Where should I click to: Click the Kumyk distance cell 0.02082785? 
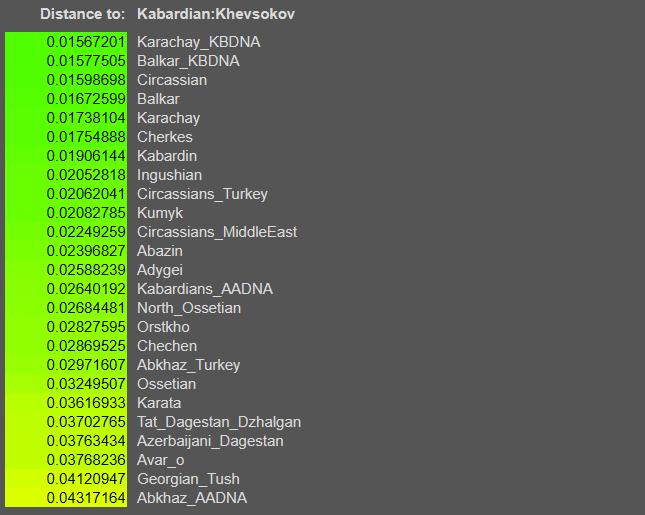86,213
